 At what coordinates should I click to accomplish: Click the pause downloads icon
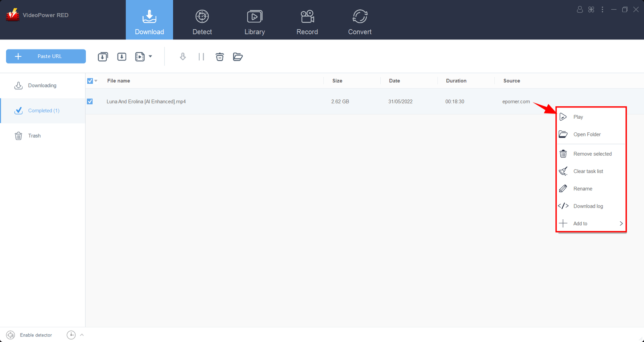point(201,57)
